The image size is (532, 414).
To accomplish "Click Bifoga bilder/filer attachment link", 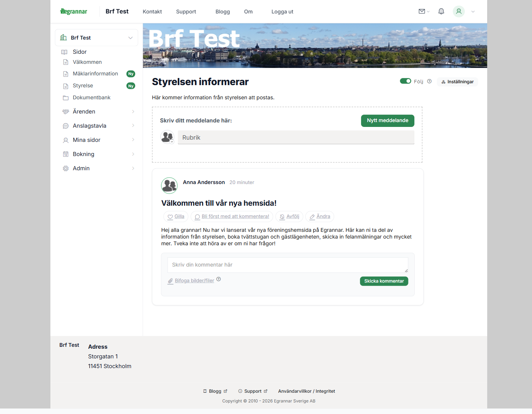I will [191, 281].
